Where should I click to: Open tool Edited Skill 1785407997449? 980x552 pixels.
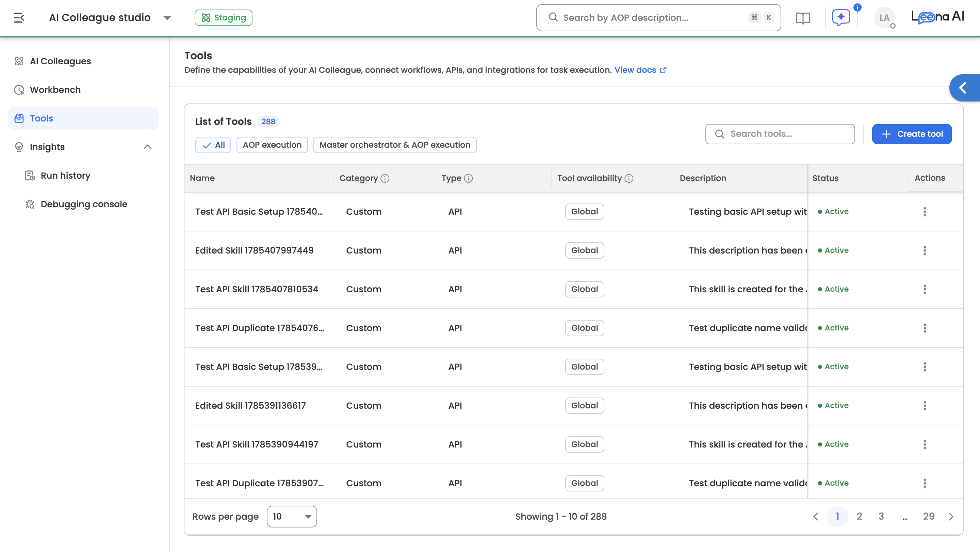tap(255, 250)
